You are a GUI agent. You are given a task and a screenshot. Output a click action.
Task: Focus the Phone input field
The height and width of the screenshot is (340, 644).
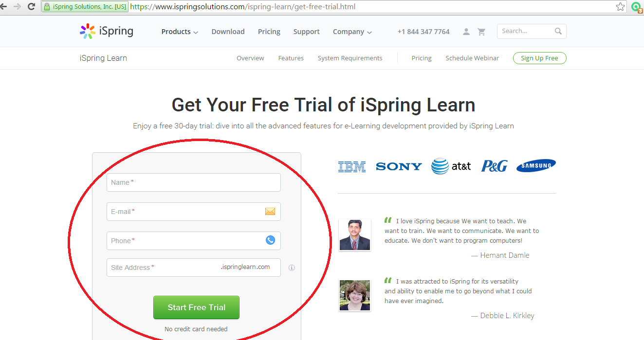pyautogui.click(x=194, y=241)
